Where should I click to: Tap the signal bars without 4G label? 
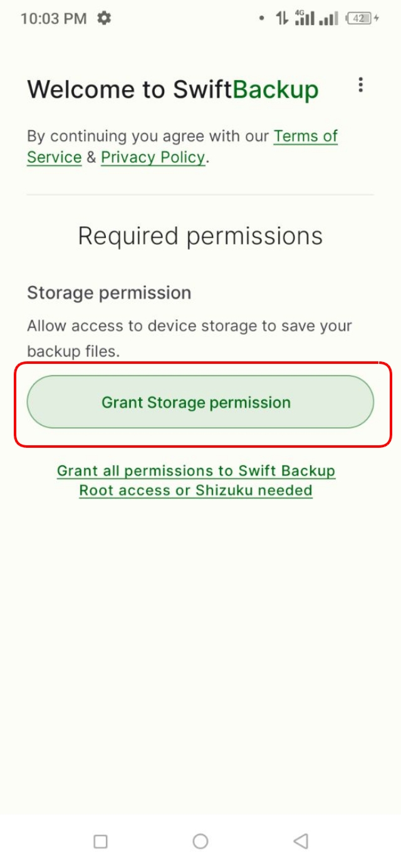click(x=328, y=19)
